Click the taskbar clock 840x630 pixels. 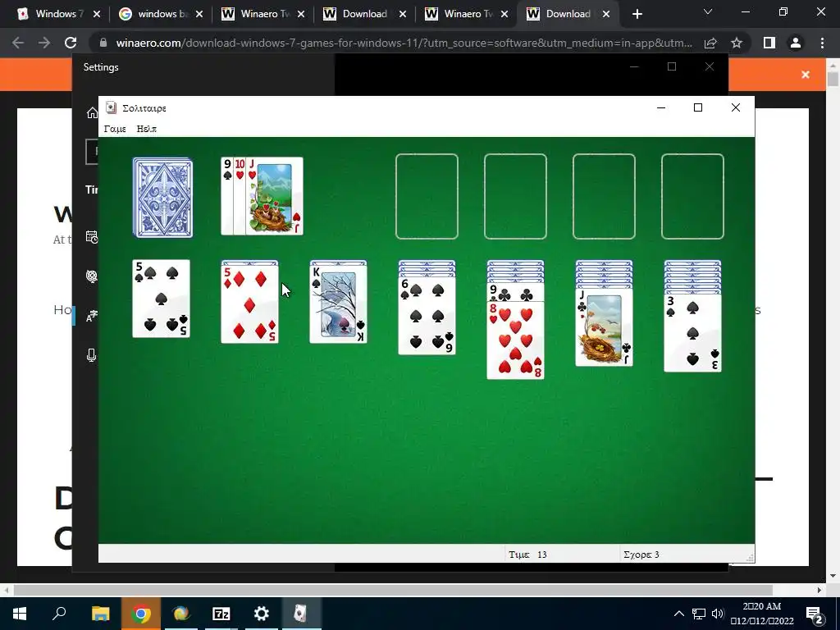tap(762, 614)
